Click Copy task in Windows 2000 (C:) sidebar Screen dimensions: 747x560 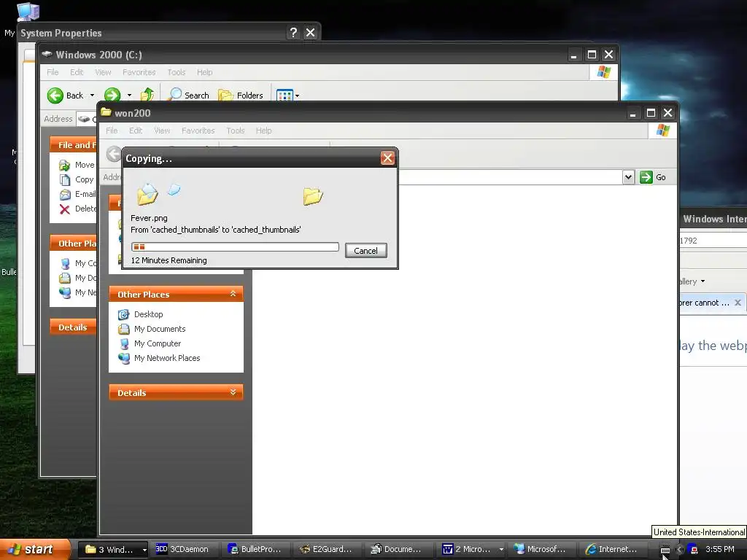click(x=76, y=179)
